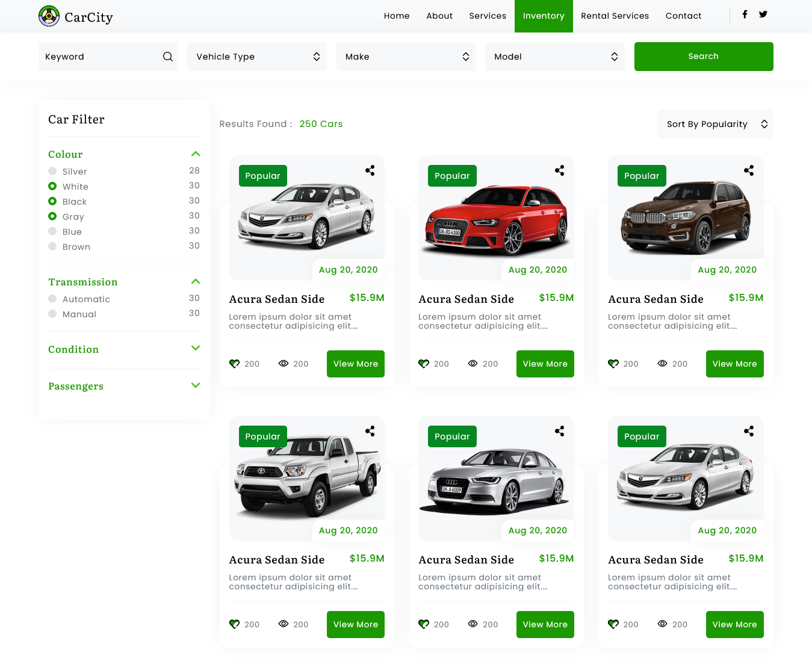Viewport: 812px width, 667px height.
Task: Click the eye views icon on red Audi card
Action: [x=473, y=364]
